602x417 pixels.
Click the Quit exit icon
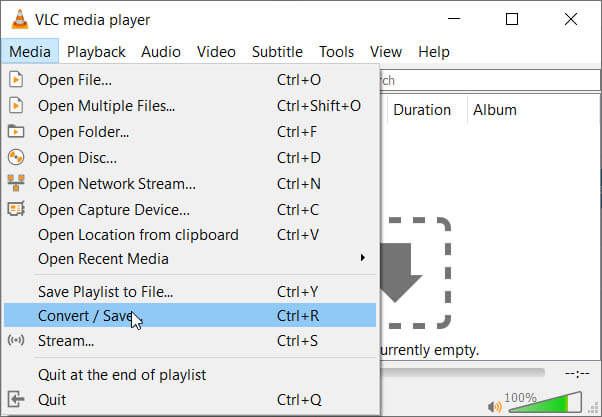(16, 399)
